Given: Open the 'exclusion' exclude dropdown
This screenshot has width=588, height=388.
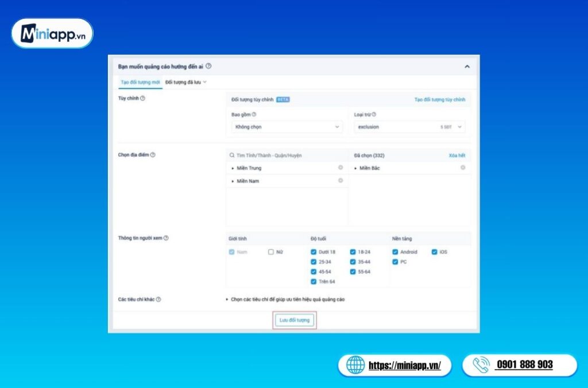Looking at the screenshot, I should point(409,127).
